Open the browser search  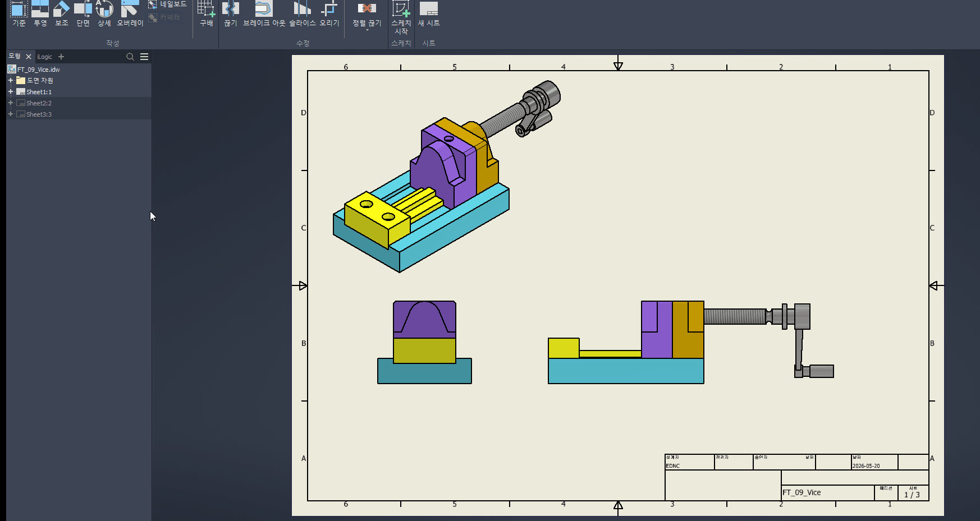coord(130,57)
